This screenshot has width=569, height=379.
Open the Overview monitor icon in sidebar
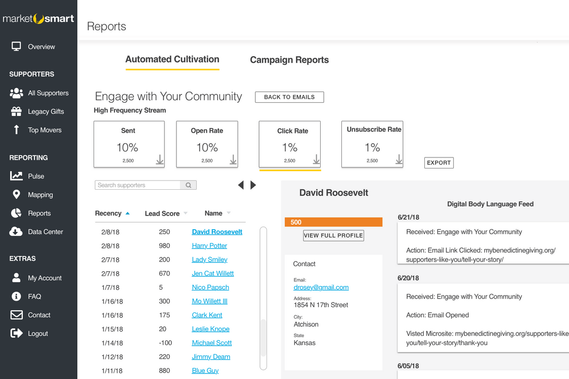click(x=16, y=46)
